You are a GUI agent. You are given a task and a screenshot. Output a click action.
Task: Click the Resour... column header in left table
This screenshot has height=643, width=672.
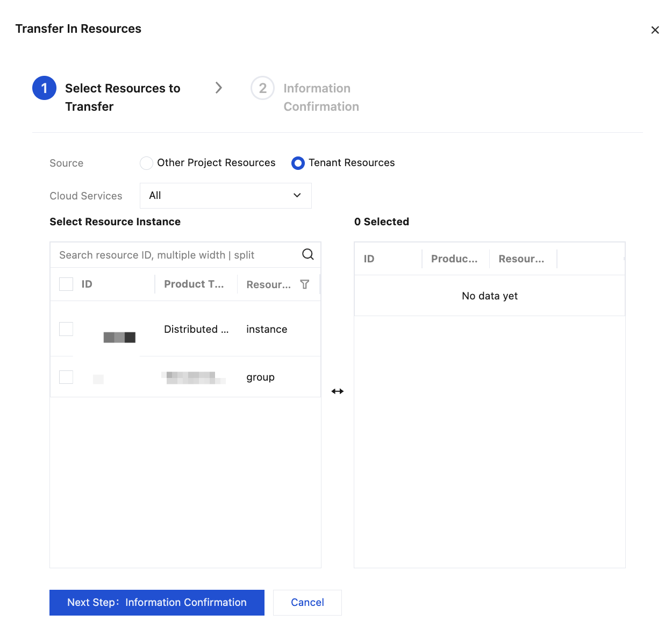click(x=268, y=284)
